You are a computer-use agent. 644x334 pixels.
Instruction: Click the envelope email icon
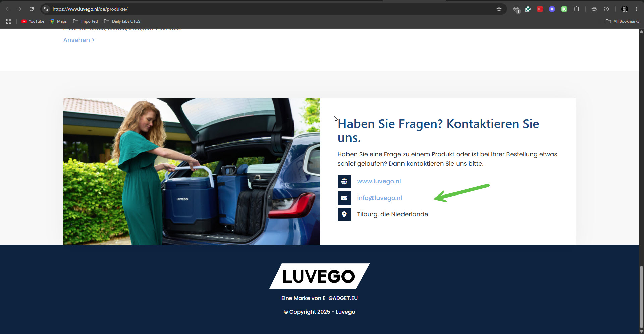click(344, 198)
